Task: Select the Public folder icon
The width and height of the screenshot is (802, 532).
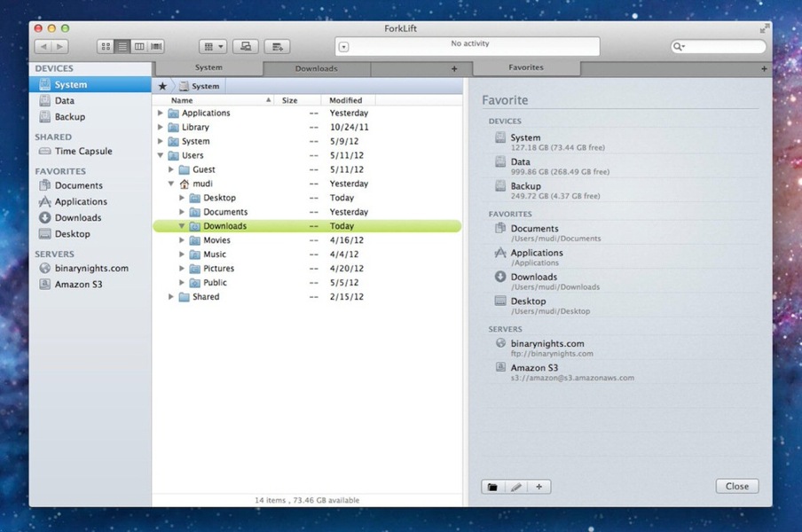Action: 194,283
